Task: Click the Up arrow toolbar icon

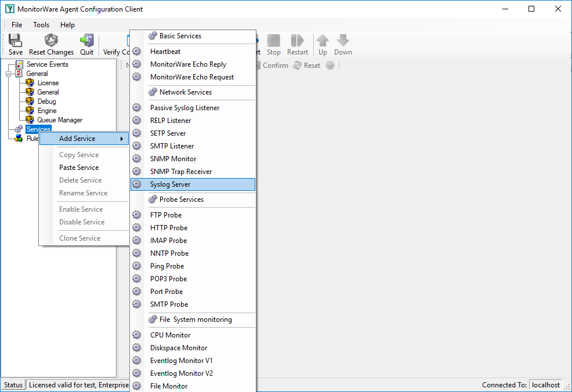Action: point(323,41)
